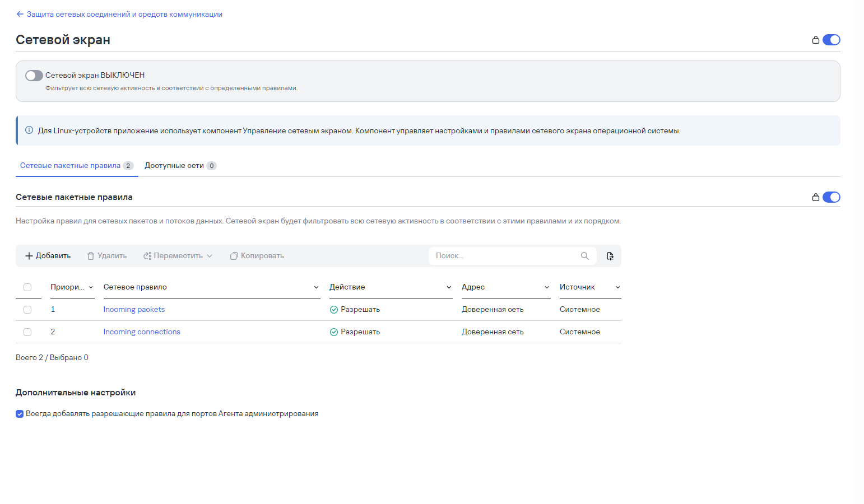
Task: Click the Всего 2 / Выбрано 0 counter
Action: click(x=52, y=358)
